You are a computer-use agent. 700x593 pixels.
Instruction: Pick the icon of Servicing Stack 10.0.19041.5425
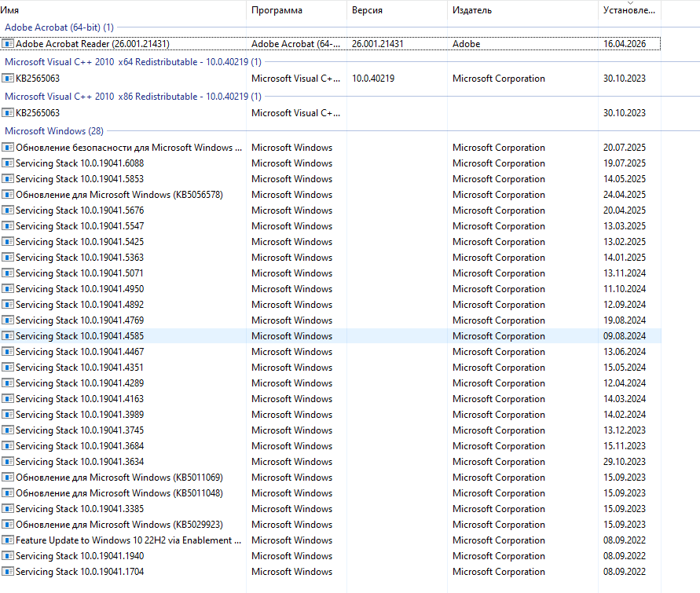8,242
